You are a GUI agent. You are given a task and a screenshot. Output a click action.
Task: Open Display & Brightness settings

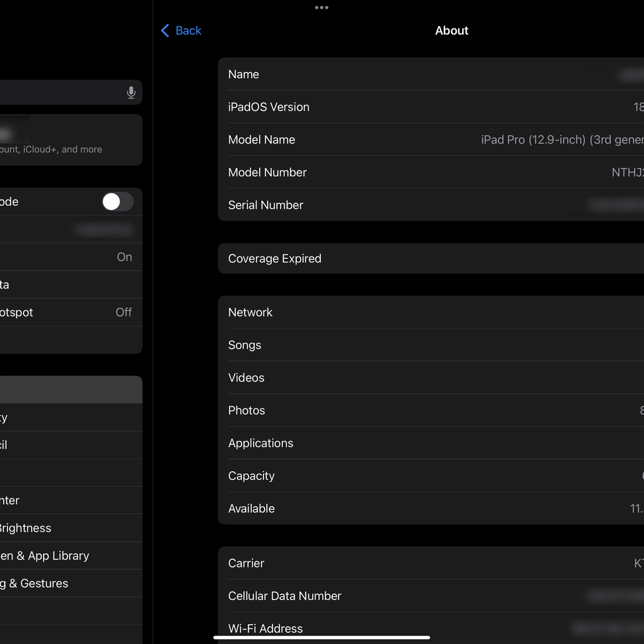click(71, 528)
